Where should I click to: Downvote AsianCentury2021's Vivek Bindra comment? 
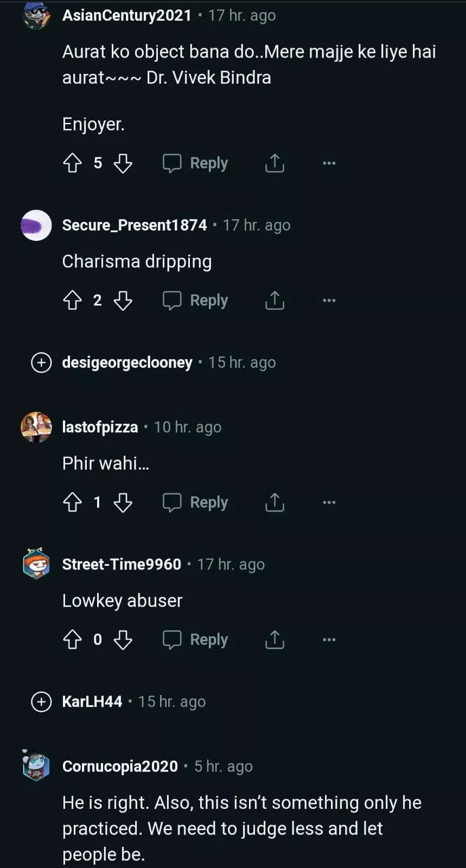123,163
